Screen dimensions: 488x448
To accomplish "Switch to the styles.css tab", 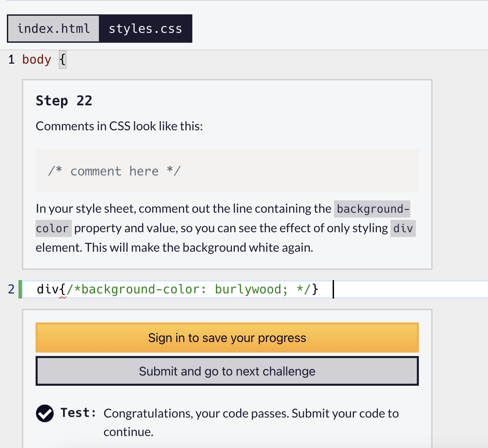I will (146, 28).
